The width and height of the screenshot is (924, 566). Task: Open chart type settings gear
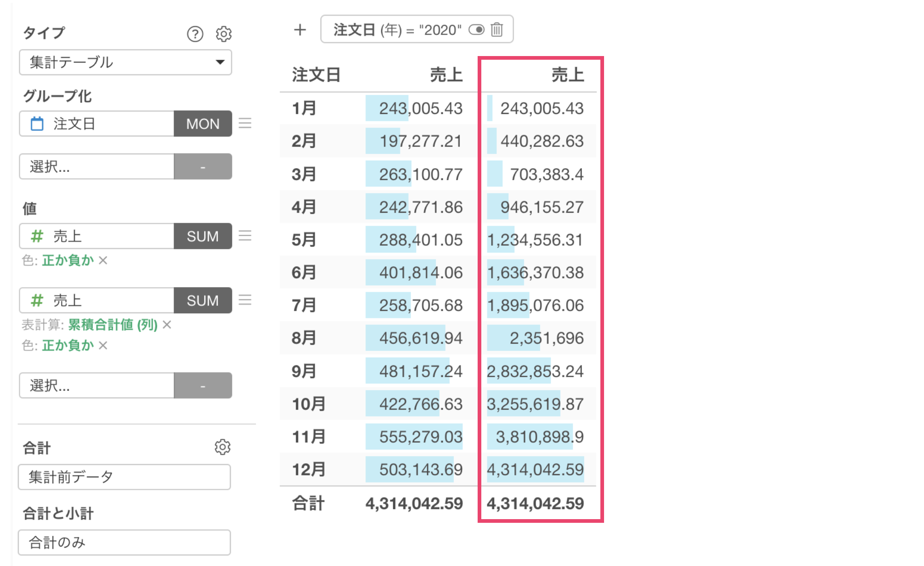tap(223, 34)
